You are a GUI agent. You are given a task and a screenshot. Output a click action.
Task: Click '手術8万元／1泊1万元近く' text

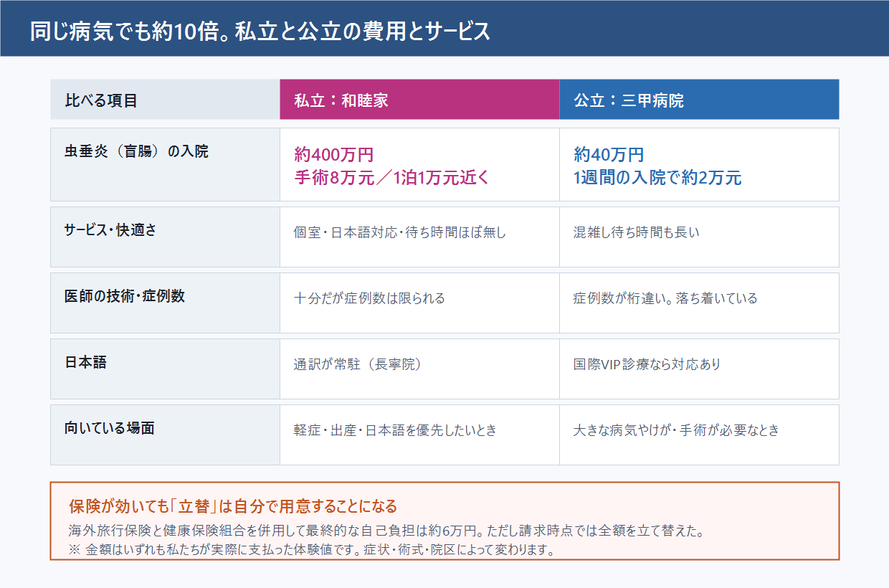pos(391,178)
